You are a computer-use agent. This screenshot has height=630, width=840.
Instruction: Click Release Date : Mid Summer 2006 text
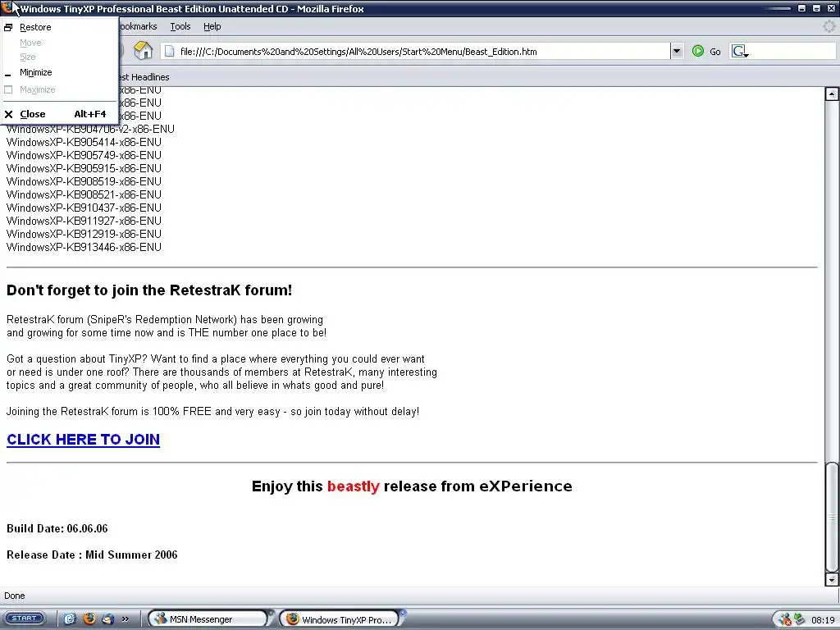click(92, 555)
